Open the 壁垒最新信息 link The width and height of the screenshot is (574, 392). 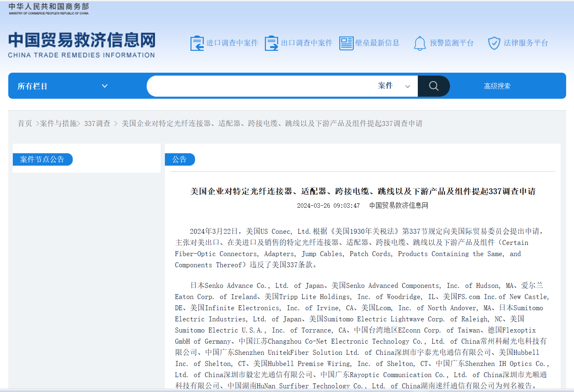pos(377,43)
